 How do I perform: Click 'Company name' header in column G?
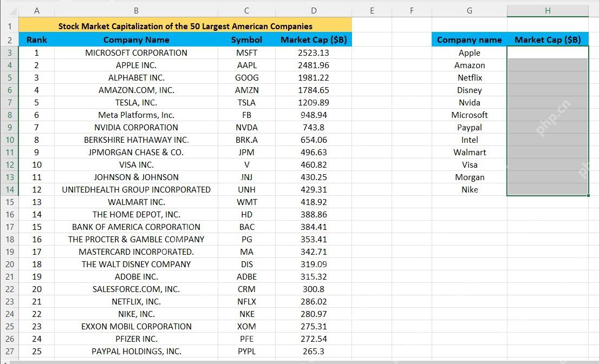(x=470, y=39)
